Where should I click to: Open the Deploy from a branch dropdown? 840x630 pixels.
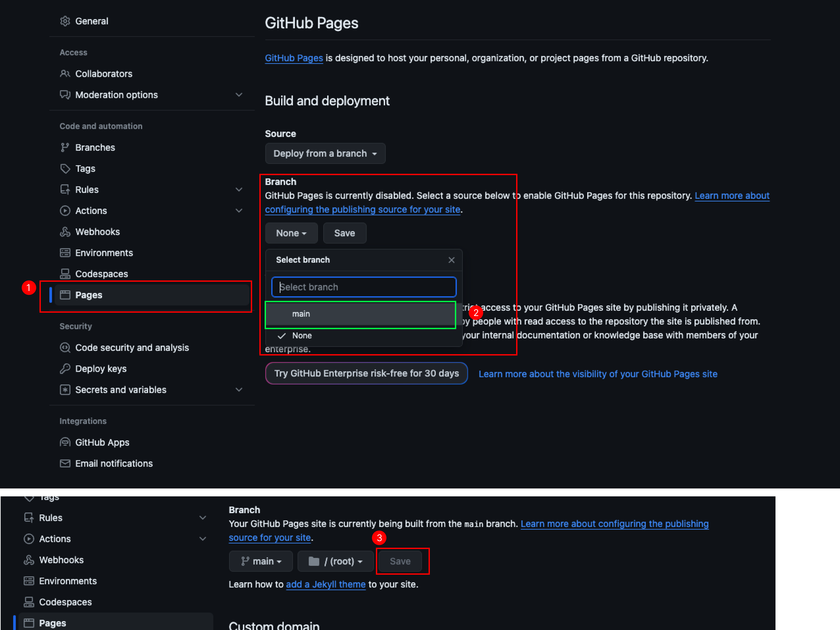point(325,153)
